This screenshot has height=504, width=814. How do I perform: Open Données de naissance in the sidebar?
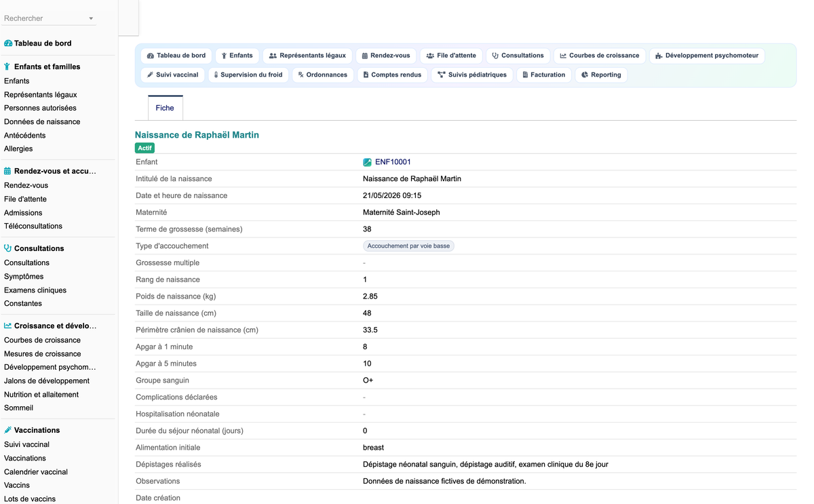pos(42,121)
